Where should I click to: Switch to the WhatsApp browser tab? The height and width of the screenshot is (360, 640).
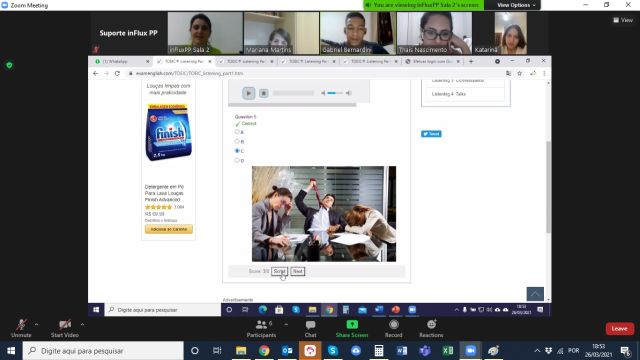pyautogui.click(x=121, y=61)
